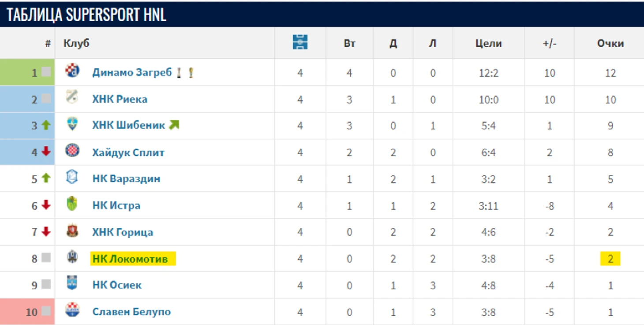Click the green up arrow at position 5
644x325 pixels.
tap(46, 178)
